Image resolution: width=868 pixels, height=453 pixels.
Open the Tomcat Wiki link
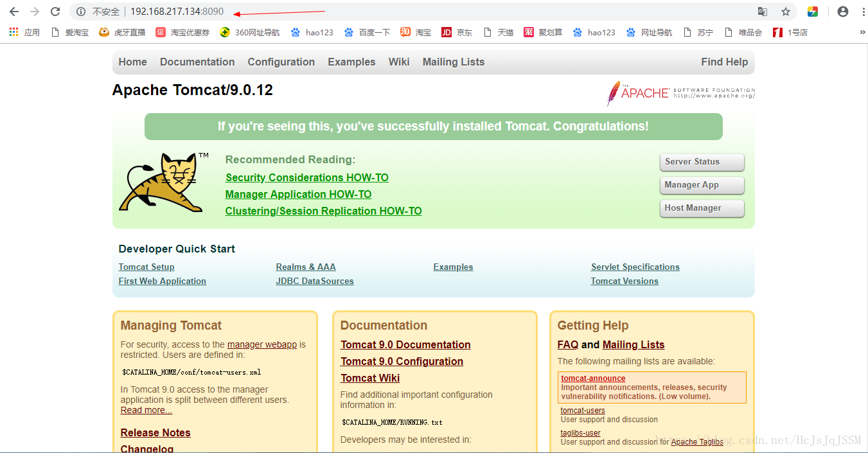(x=370, y=378)
